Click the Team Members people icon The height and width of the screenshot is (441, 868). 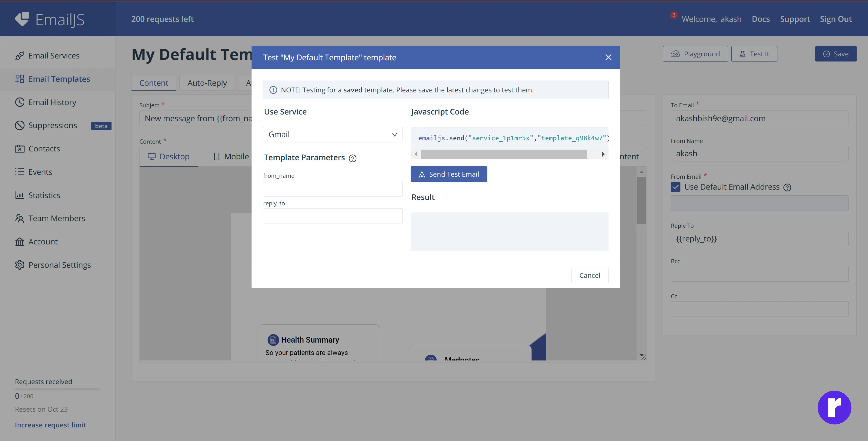point(19,218)
